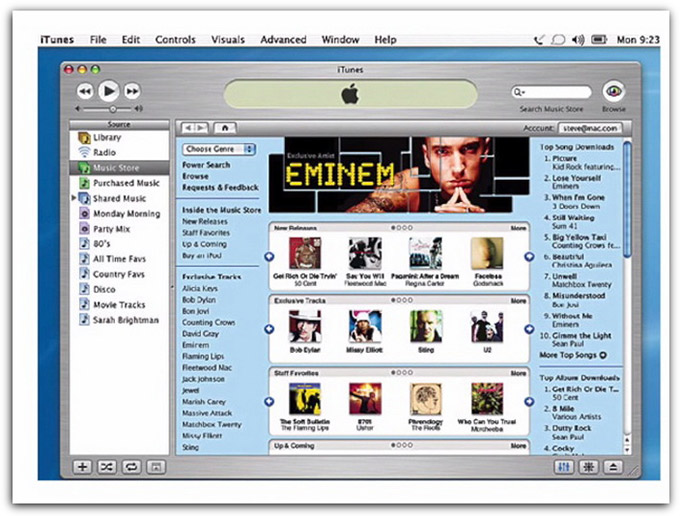
Task: Toggle shuffle mode button
Action: pos(107,467)
